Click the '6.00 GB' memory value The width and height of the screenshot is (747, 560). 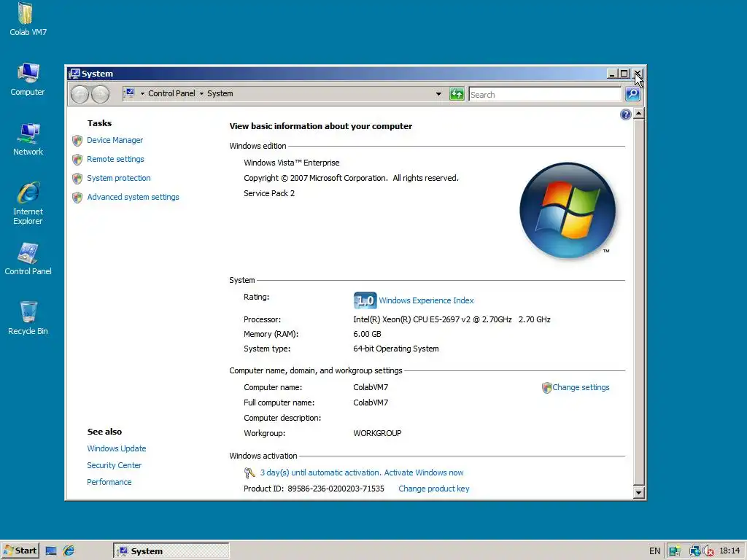click(x=368, y=334)
